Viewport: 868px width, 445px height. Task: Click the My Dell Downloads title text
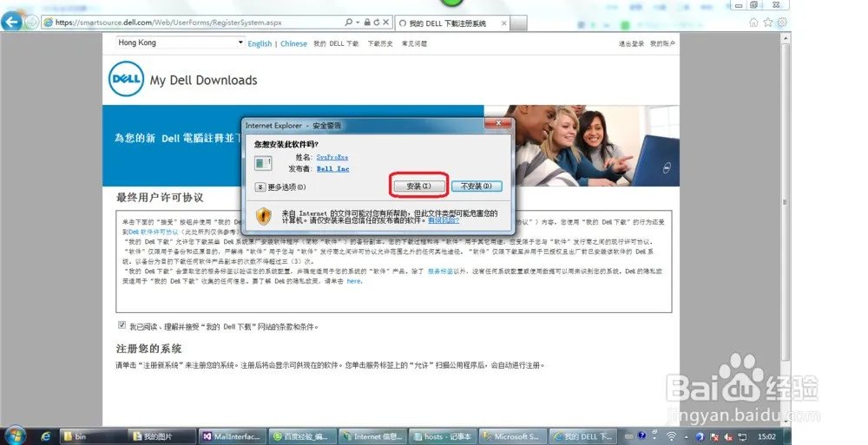(204, 81)
